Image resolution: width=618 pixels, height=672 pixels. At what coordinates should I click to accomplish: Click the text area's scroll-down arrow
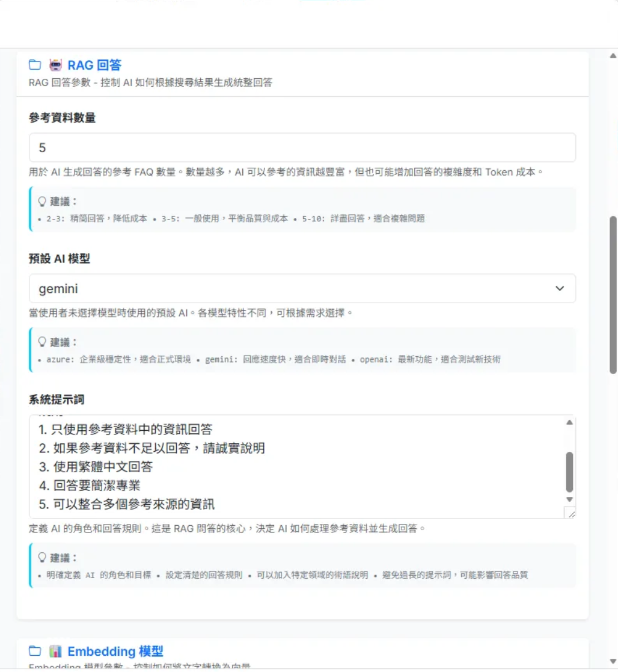(x=569, y=499)
